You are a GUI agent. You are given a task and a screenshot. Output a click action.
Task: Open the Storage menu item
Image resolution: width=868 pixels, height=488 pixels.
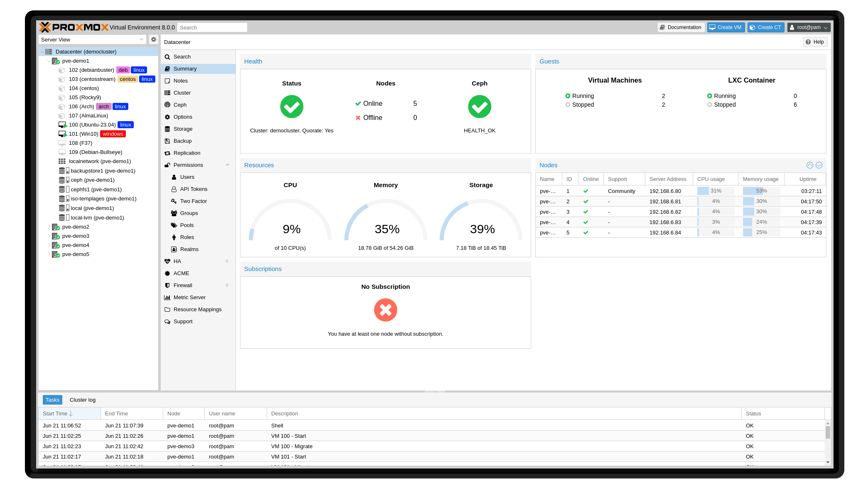click(183, 129)
